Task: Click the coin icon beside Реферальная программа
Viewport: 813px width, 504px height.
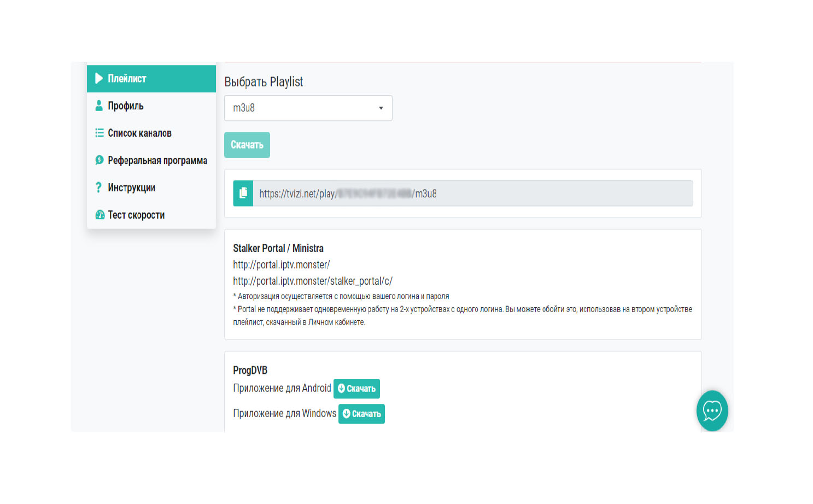Action: pos(100,160)
